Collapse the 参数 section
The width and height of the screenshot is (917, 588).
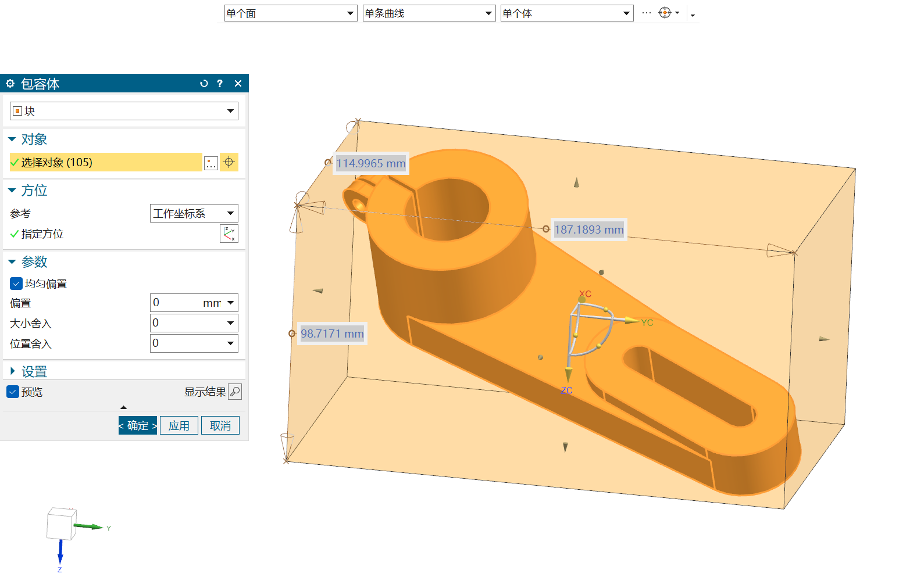click(x=34, y=262)
